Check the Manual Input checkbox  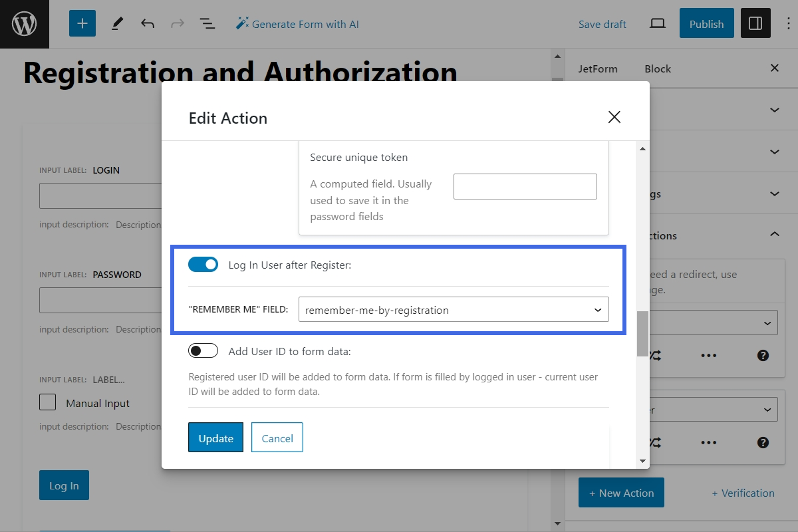[x=48, y=402]
